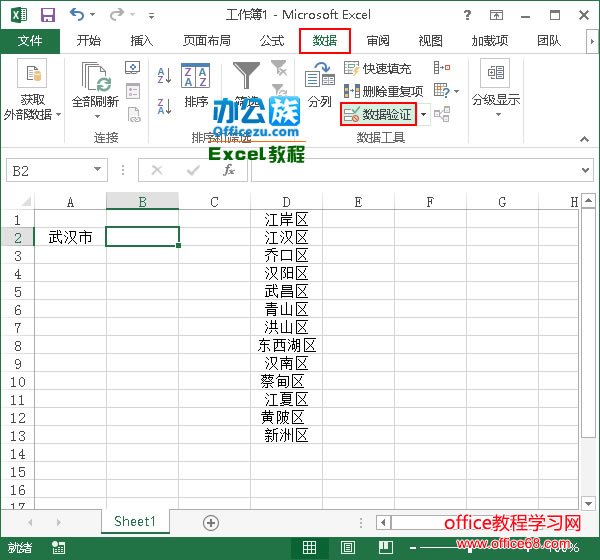
Task: Click Data Validation (数据验证) button
Action: [x=378, y=114]
